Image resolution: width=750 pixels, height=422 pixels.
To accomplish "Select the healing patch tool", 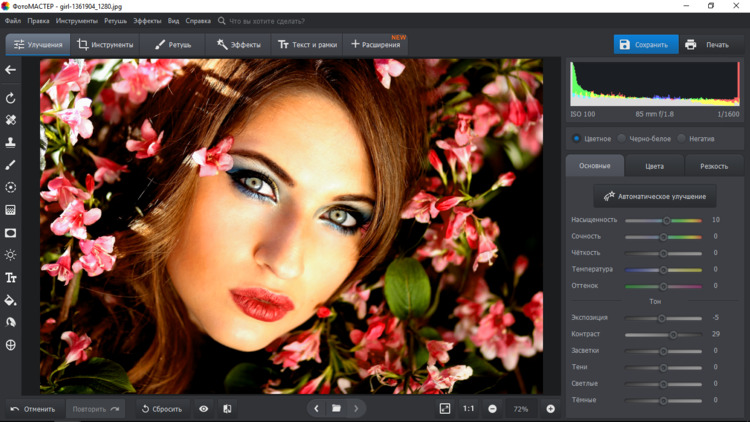I will pos(11,120).
